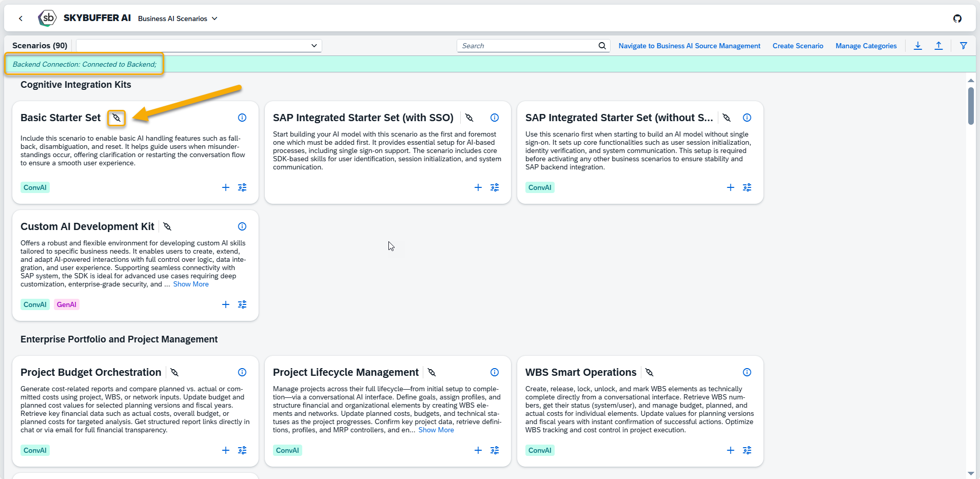Click Custom AI Development Kit link icon
This screenshot has width=980, height=479.
(x=167, y=226)
